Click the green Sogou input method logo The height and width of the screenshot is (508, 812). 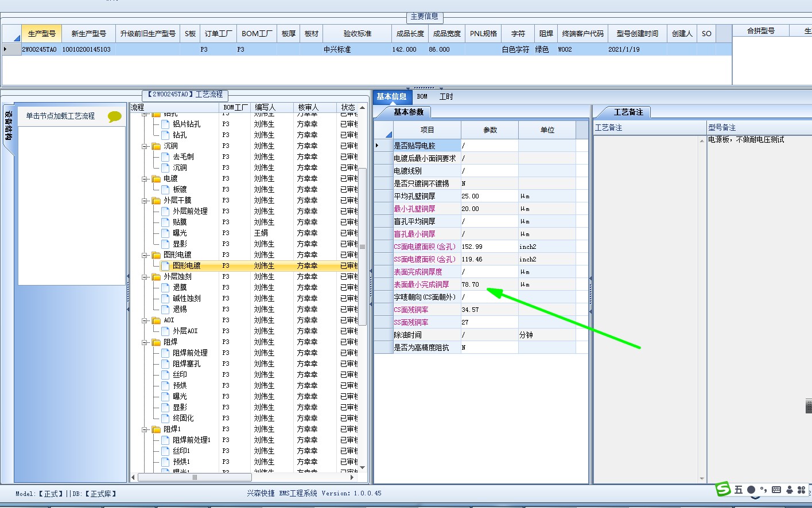click(x=723, y=489)
